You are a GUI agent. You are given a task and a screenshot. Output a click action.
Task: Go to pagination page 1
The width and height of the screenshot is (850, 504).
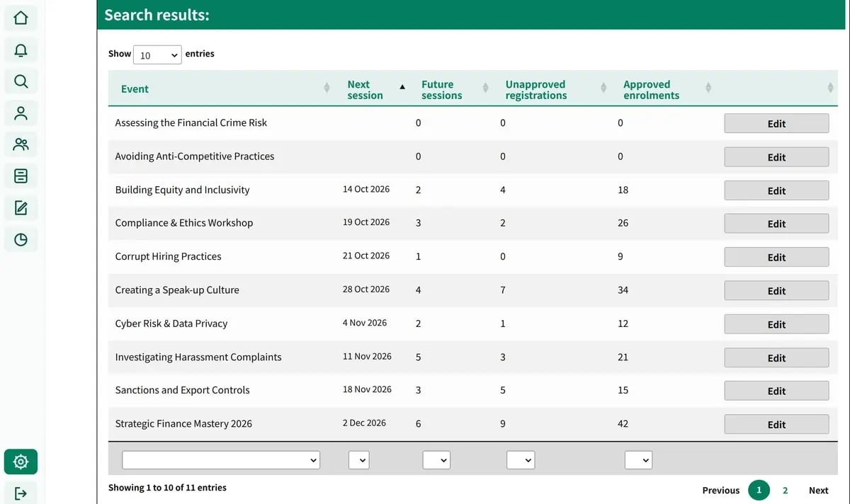tap(759, 490)
